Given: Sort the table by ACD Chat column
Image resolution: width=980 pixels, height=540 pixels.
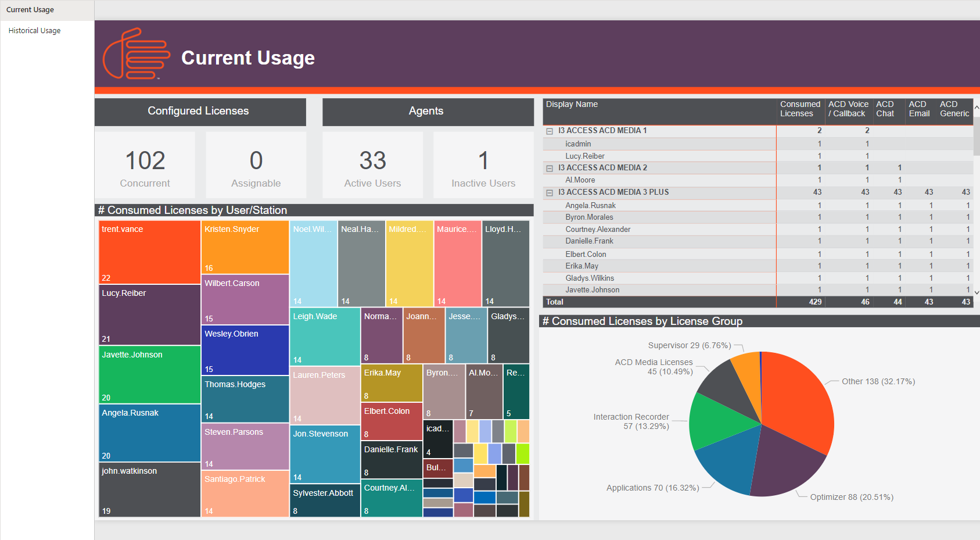Looking at the screenshot, I should (x=885, y=109).
